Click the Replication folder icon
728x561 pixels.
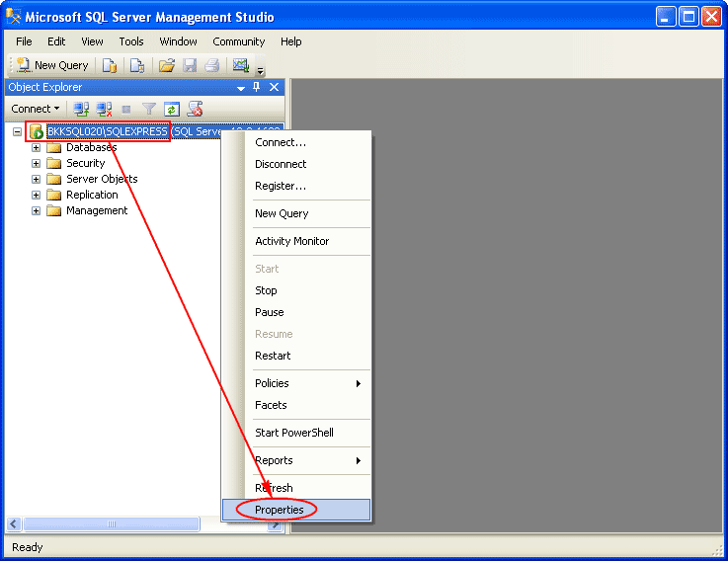pos(54,195)
